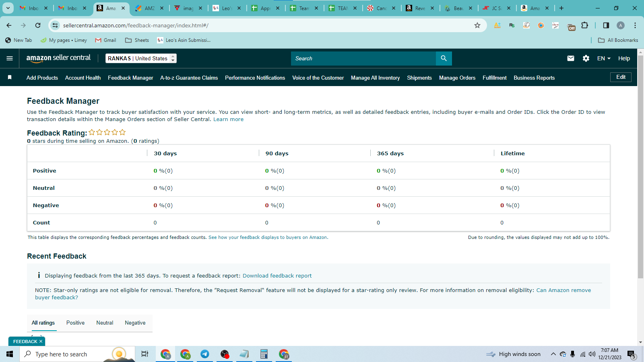
Task: Open the Chrome three-dot menu
Action: point(635,25)
